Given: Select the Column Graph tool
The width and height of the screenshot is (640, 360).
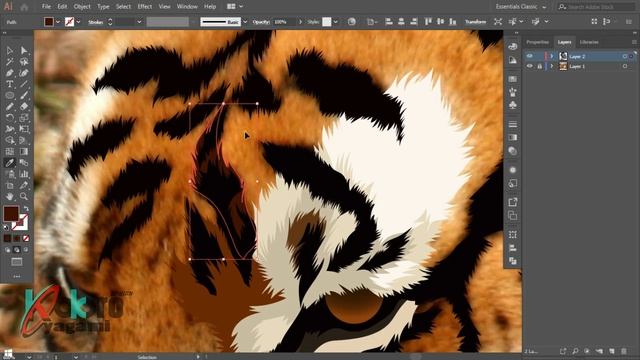Looking at the screenshot, I should pos(24,174).
